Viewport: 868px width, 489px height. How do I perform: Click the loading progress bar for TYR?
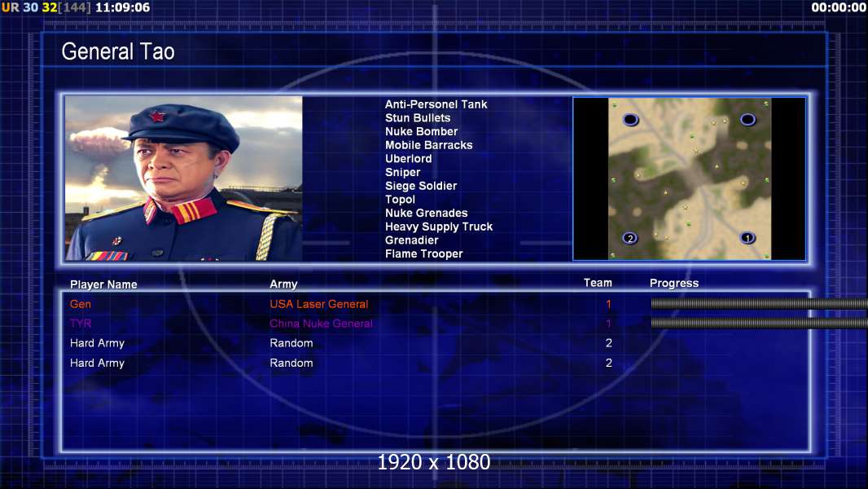[x=759, y=322]
